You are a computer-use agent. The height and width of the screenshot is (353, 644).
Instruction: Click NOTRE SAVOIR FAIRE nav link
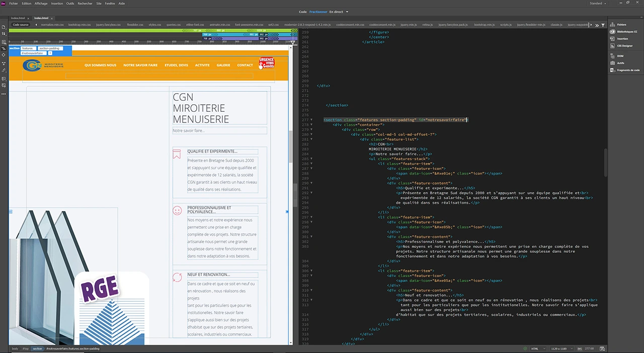click(140, 65)
